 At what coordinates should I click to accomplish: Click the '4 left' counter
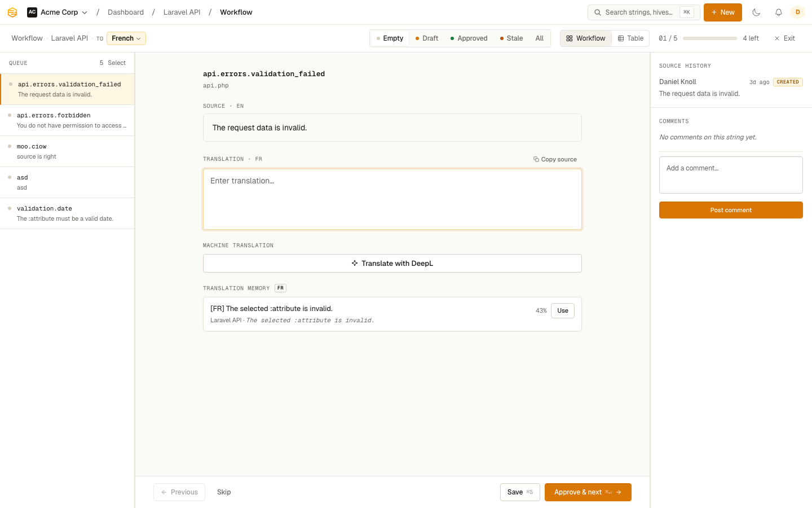(x=751, y=38)
